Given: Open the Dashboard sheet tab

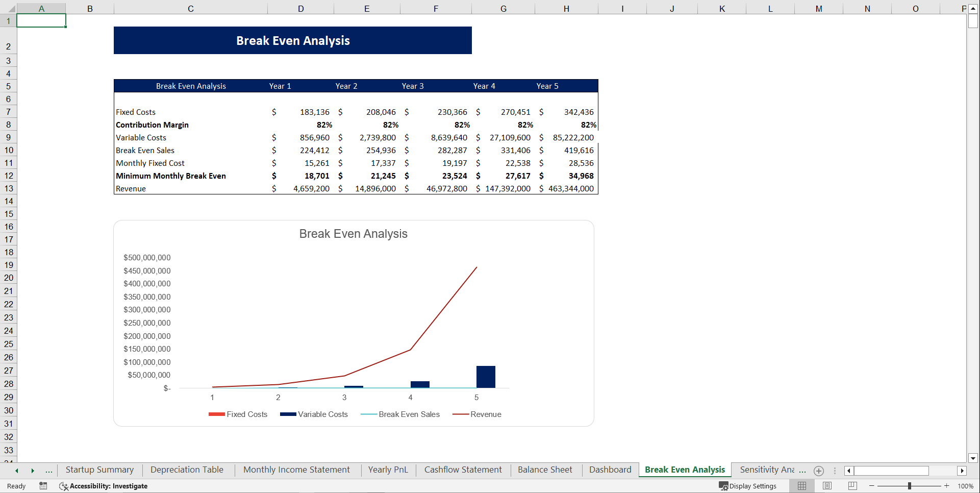Looking at the screenshot, I should pos(610,470).
